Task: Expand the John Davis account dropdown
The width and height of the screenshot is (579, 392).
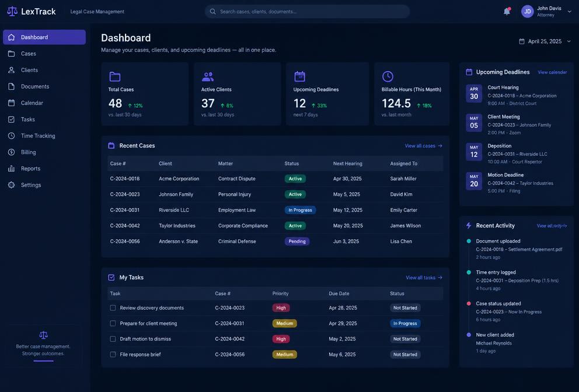Action: [x=570, y=12]
